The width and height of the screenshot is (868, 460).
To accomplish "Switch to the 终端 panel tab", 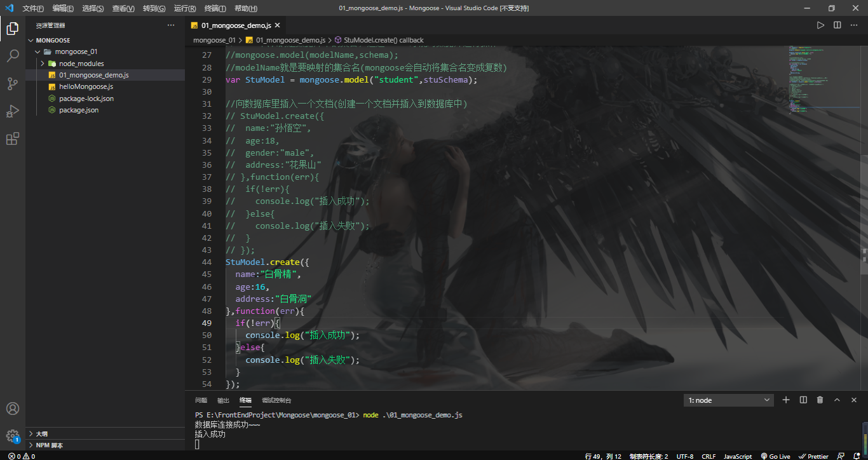I will tap(245, 400).
